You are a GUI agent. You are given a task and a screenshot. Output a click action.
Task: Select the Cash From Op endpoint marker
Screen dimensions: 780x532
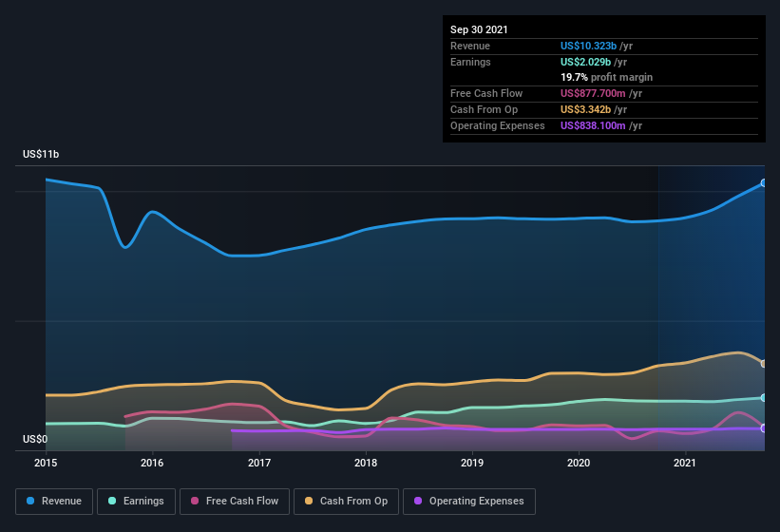click(x=764, y=364)
